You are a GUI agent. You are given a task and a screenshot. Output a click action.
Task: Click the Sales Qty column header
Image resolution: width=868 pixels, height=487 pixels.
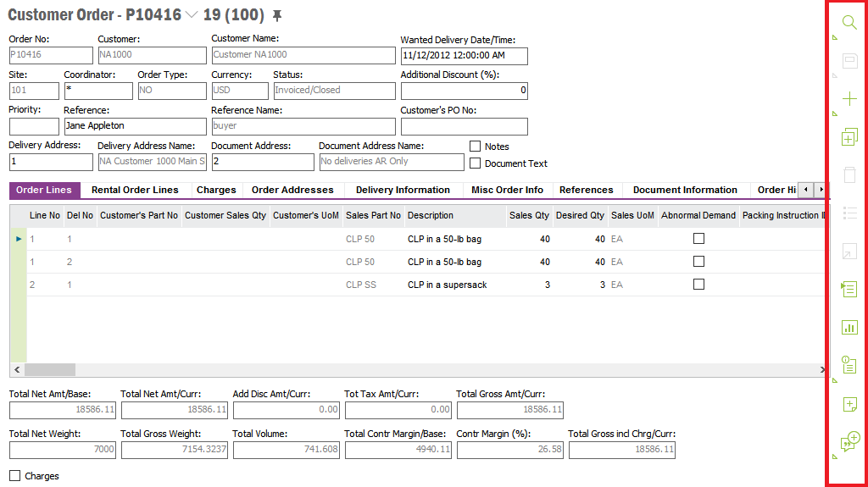(x=529, y=216)
